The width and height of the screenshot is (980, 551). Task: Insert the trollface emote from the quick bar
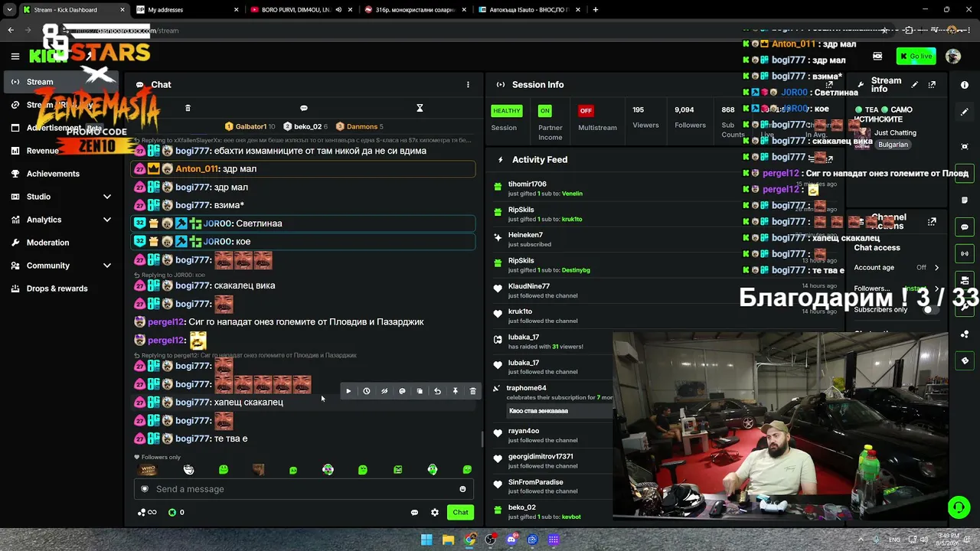tap(189, 469)
